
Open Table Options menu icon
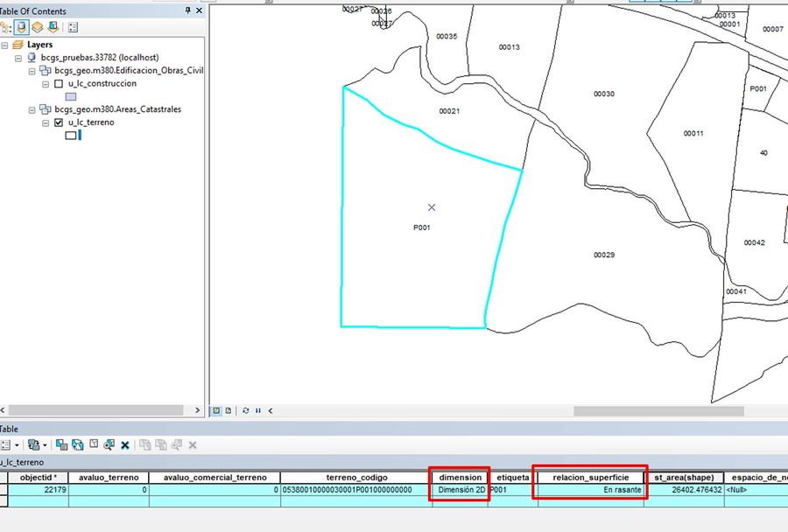[5, 445]
